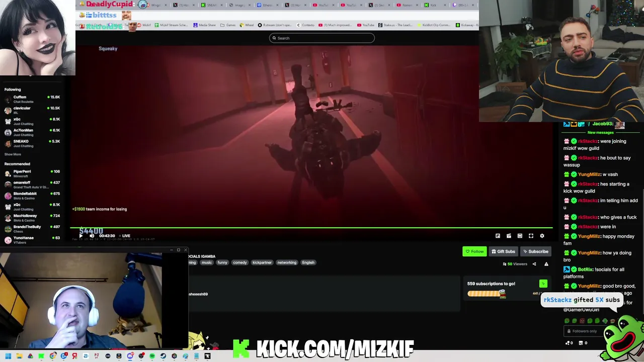Open YunoHanae recommended channel
The height and width of the screenshot is (362, 644).
(32, 240)
